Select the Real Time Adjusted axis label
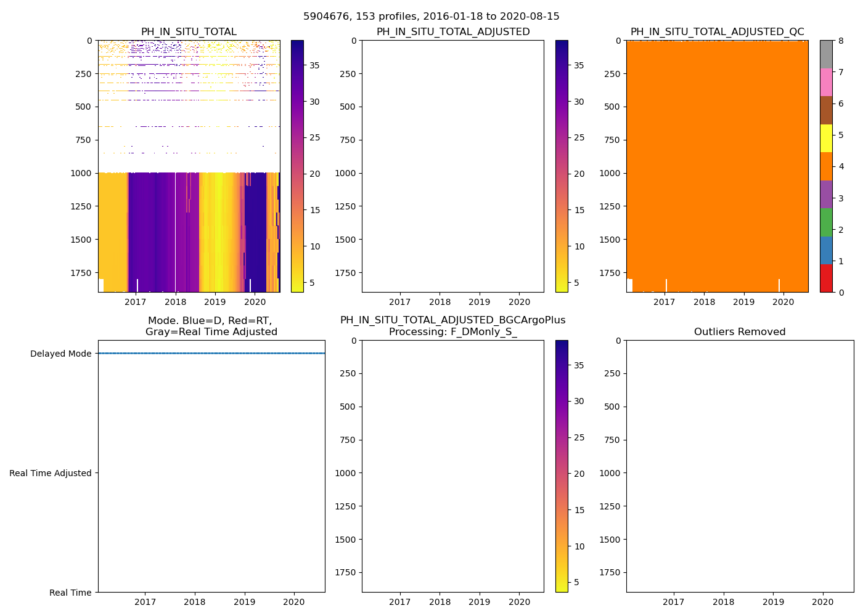Image resolution: width=863 pixels, height=616 pixels. coord(51,473)
